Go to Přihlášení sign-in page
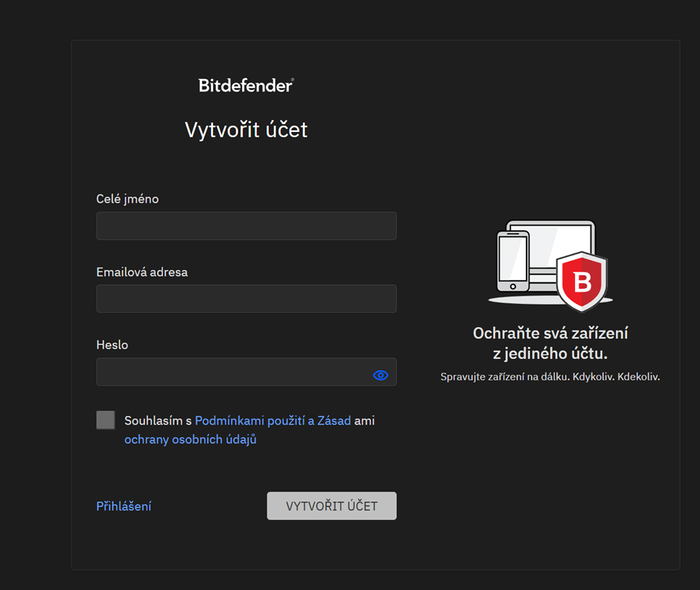The width and height of the screenshot is (700, 590). [124, 506]
